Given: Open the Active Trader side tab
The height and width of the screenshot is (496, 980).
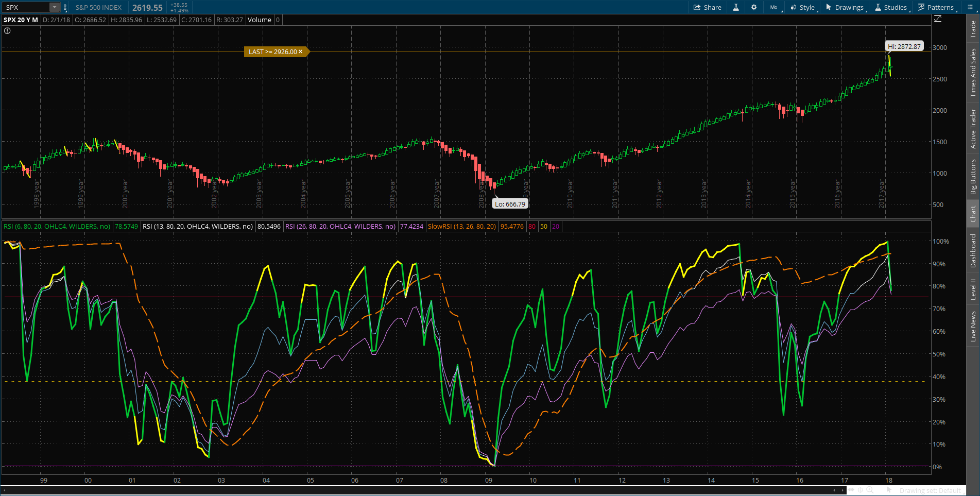Looking at the screenshot, I should click(973, 129).
